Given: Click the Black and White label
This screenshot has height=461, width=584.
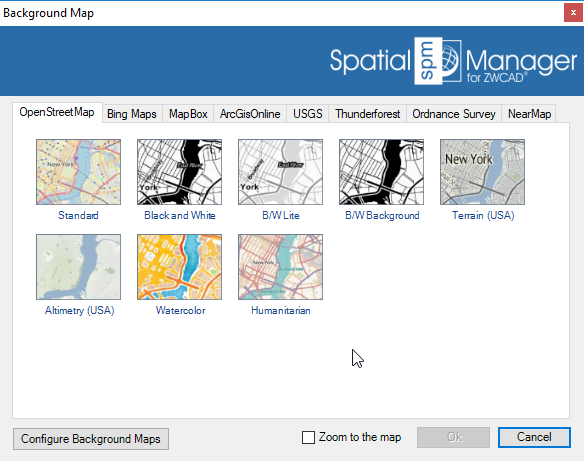Looking at the screenshot, I should [180, 215].
